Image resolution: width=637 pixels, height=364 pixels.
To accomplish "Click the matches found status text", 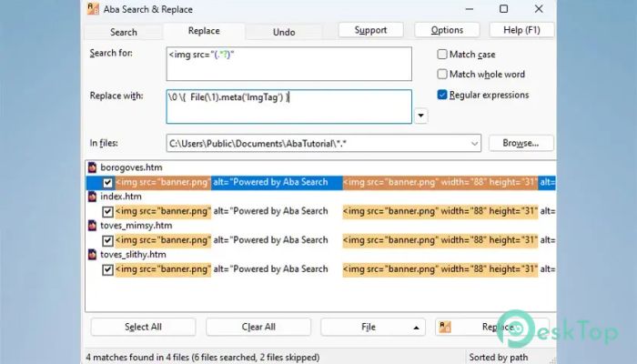I will coord(203,357).
